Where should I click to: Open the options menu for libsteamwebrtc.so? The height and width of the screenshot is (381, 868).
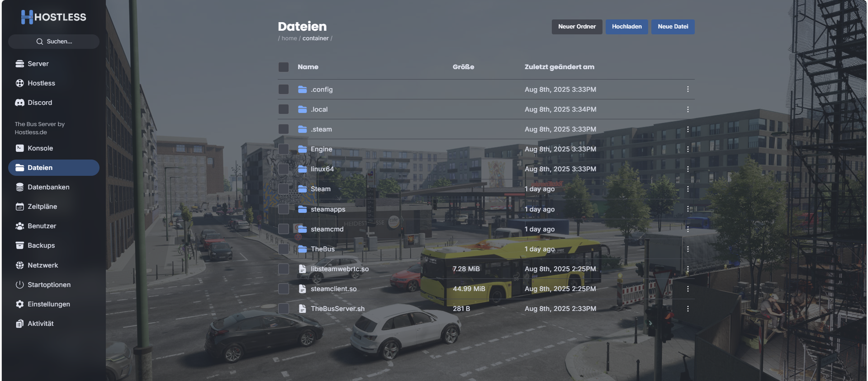(x=688, y=269)
